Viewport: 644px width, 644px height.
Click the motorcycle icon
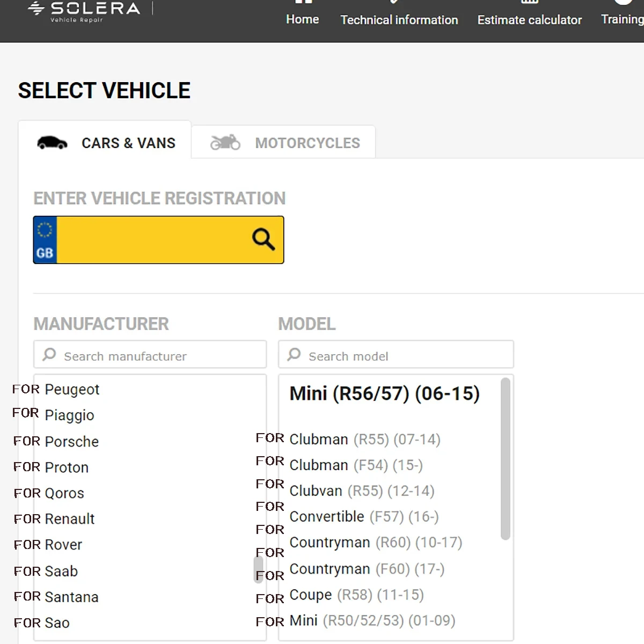pos(225,142)
